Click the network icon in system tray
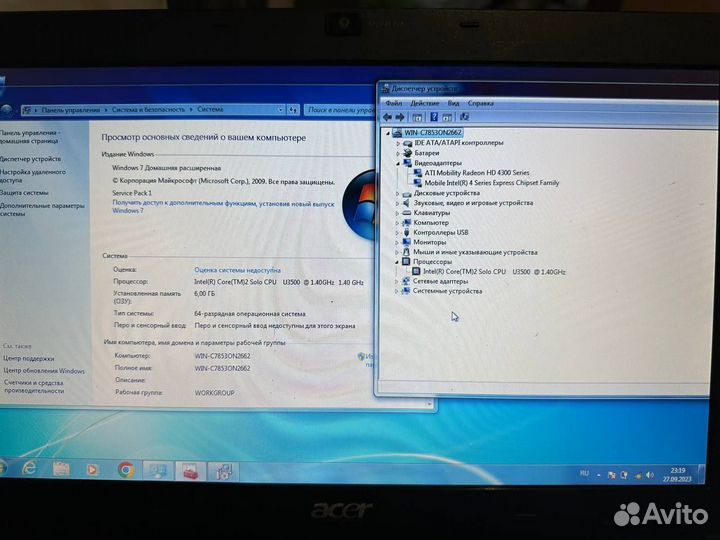The image size is (720, 540). (637, 476)
